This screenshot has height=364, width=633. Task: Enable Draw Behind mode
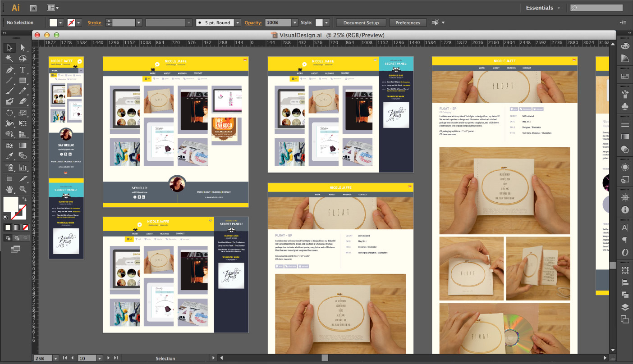(x=17, y=238)
